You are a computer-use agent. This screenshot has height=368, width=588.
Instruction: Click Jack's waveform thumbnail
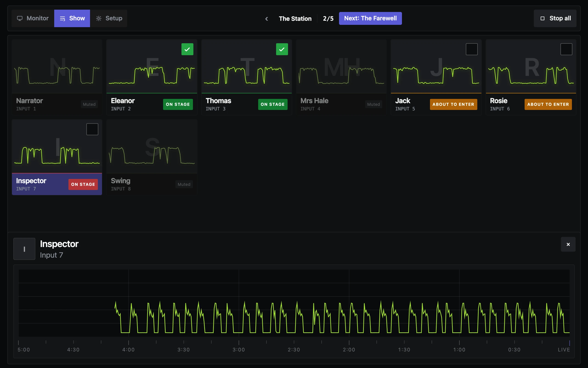436,66
